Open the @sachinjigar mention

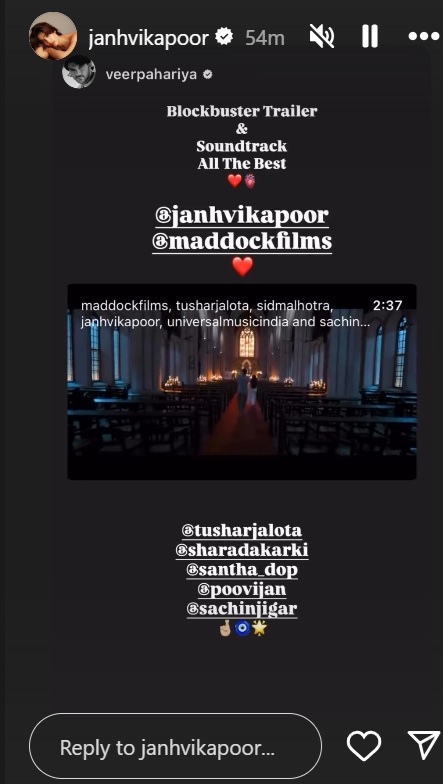point(242,610)
